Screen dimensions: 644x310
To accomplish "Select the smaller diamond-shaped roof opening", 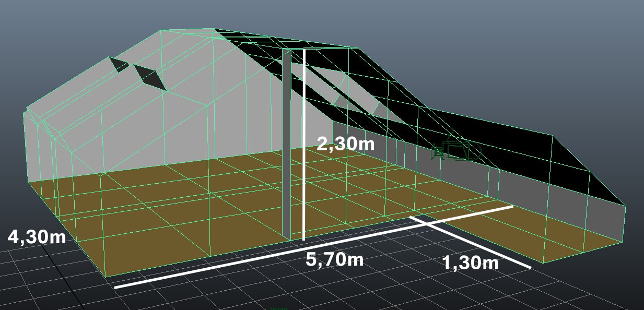I will tap(118, 65).
